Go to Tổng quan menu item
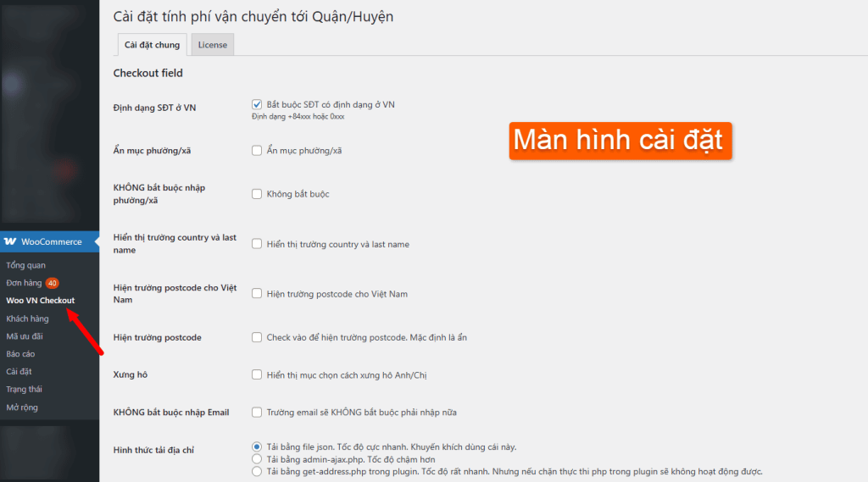The image size is (868, 482). click(x=25, y=265)
